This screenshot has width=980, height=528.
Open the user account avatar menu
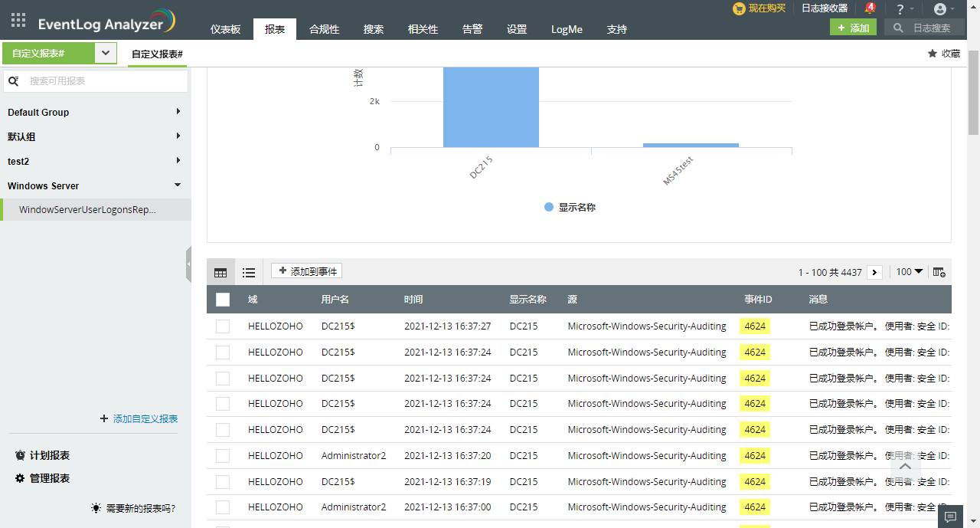coord(940,9)
